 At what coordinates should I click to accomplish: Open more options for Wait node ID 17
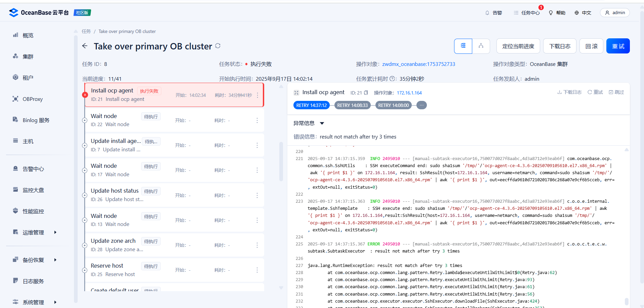(x=257, y=170)
